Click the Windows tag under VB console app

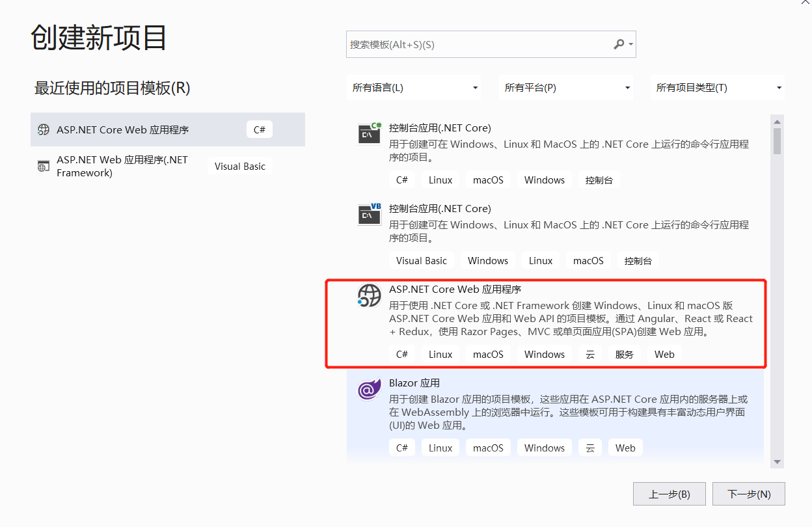[x=488, y=261]
